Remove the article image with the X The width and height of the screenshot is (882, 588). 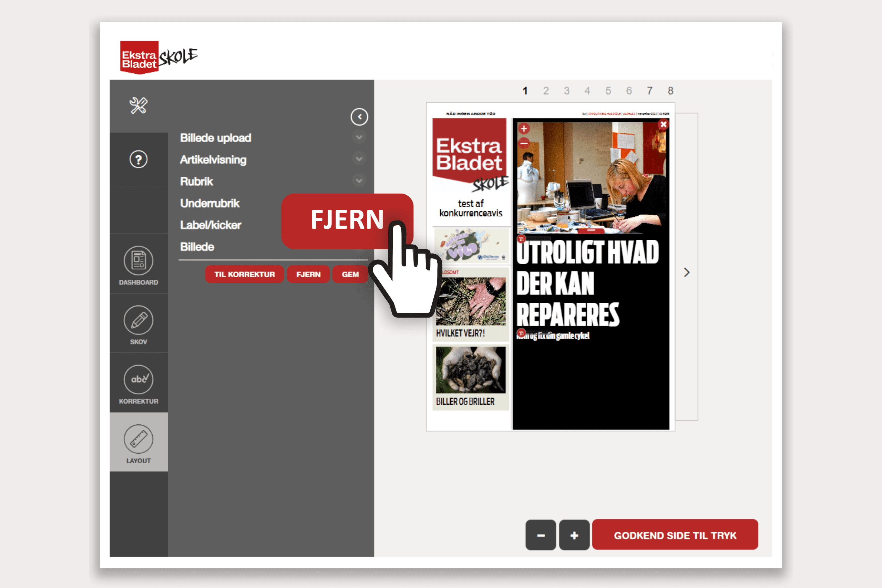(663, 124)
